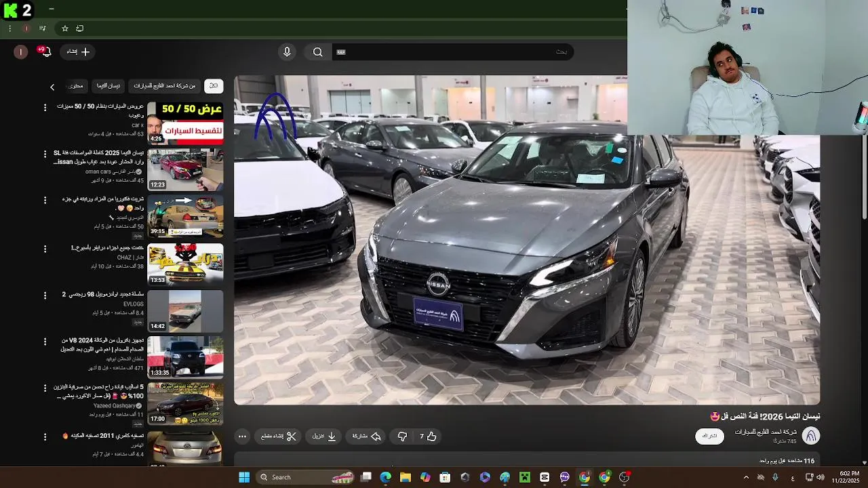The width and height of the screenshot is (868, 488).
Task: Click the taskbar Search box
Action: point(305,477)
